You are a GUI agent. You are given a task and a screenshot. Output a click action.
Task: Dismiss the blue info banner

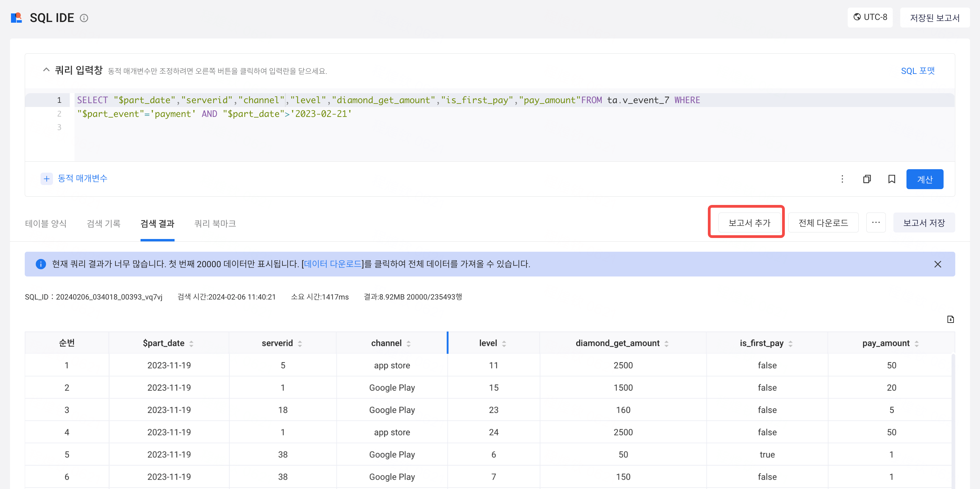937,264
